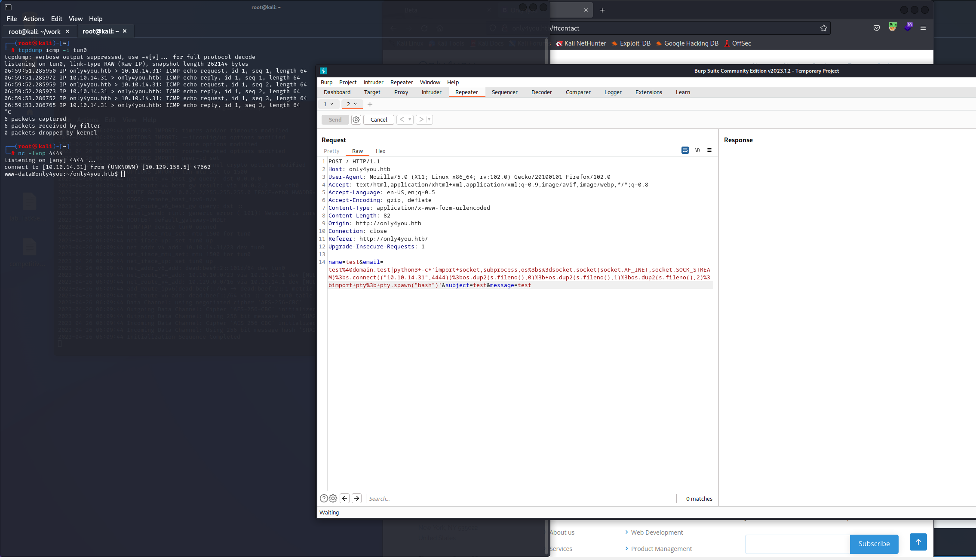
Task: Cancel the pending Repeater request
Action: click(x=378, y=120)
